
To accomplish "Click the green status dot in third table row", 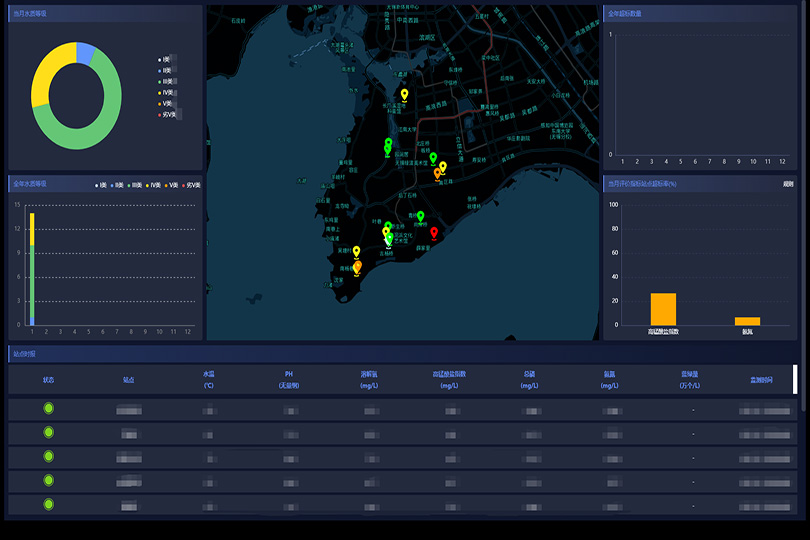I will click(x=48, y=456).
